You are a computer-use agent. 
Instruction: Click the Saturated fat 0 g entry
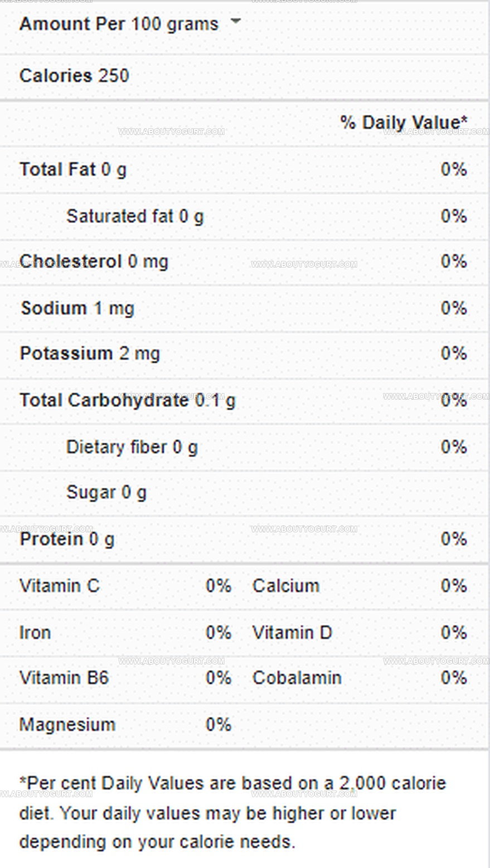[135, 216]
